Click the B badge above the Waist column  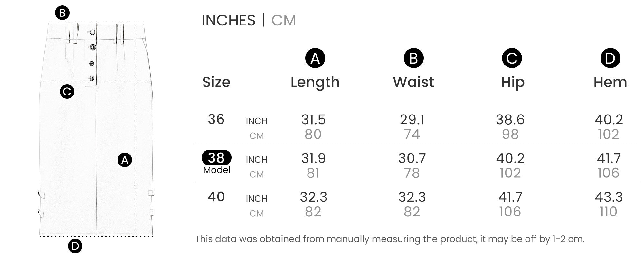coord(413,58)
